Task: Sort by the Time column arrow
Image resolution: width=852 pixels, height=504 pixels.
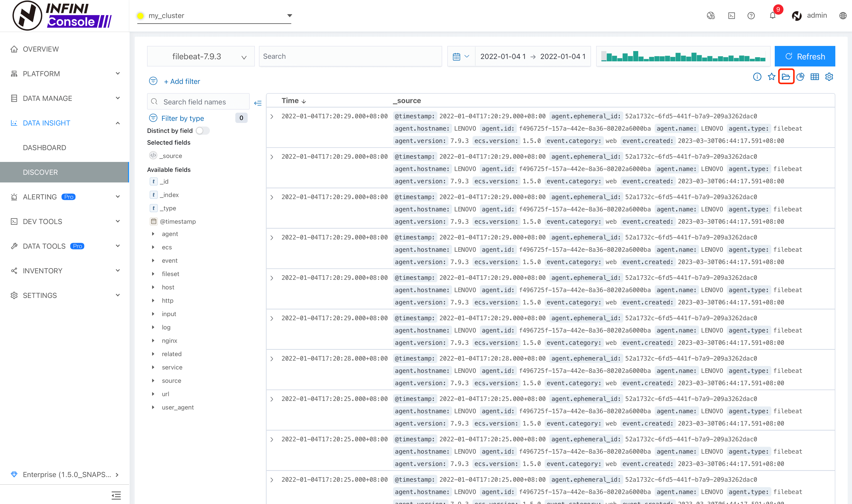Action: point(304,101)
